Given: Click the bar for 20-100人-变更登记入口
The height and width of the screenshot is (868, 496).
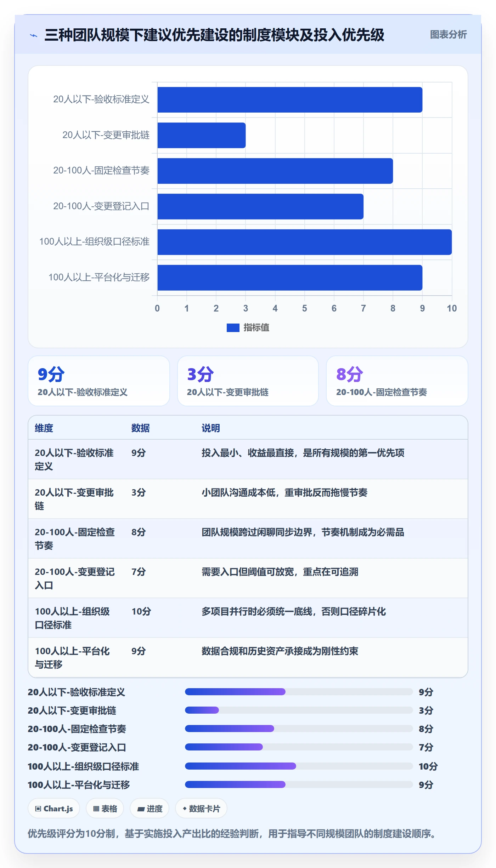Looking at the screenshot, I should tap(260, 206).
